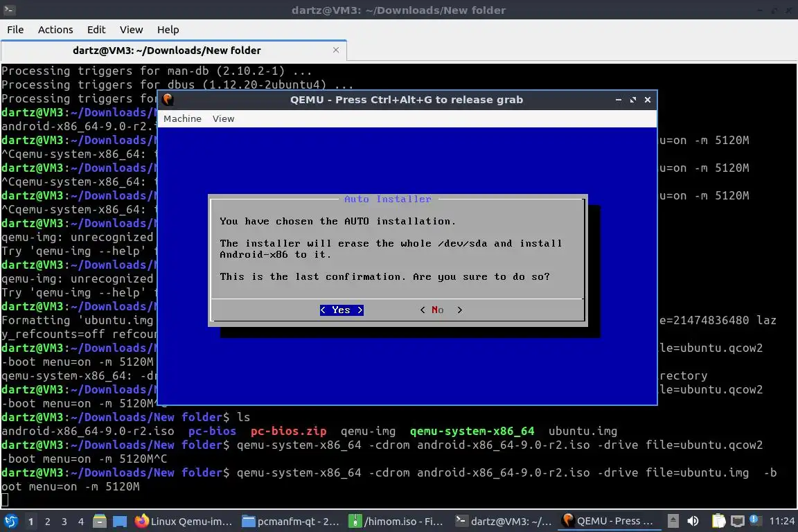Minimize the QEMU window

pyautogui.click(x=619, y=100)
